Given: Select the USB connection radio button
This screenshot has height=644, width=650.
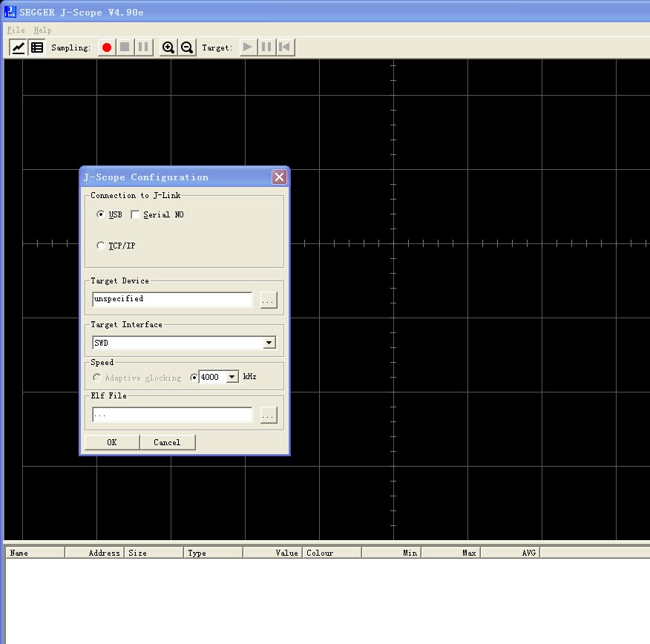Looking at the screenshot, I should [x=100, y=214].
